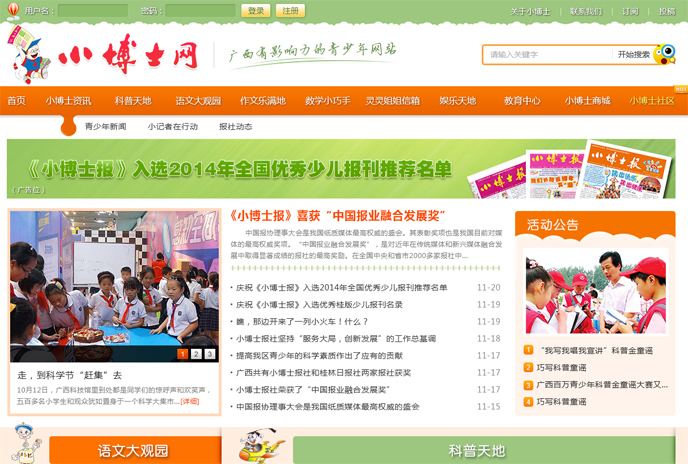The image size is (688, 464).
Task: Open the 联系我们 link in top bar
Action: tap(586, 11)
